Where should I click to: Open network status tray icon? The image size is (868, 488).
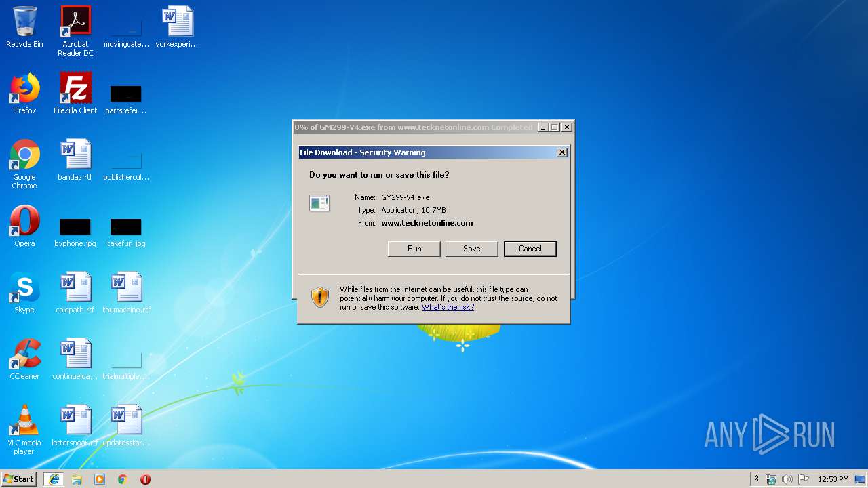(771, 479)
